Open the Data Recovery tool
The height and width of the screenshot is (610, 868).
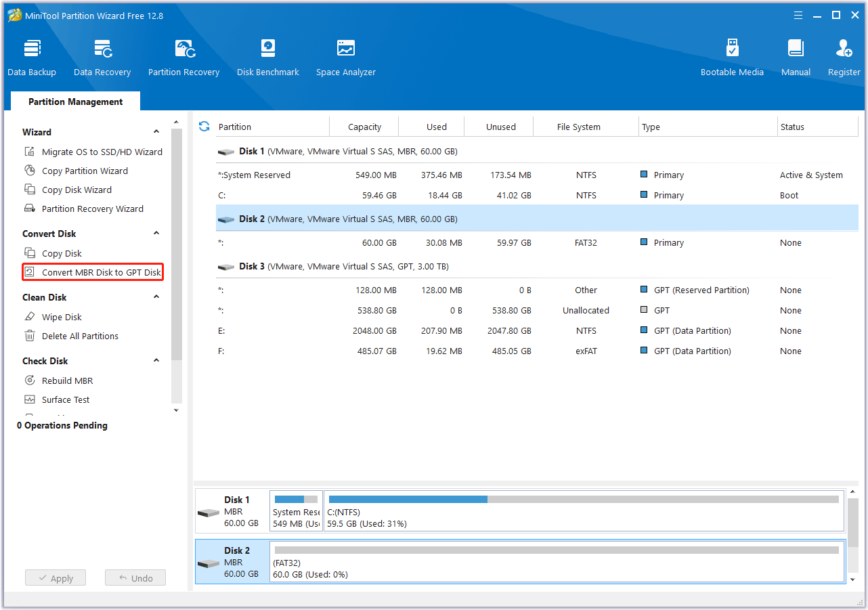(102, 58)
